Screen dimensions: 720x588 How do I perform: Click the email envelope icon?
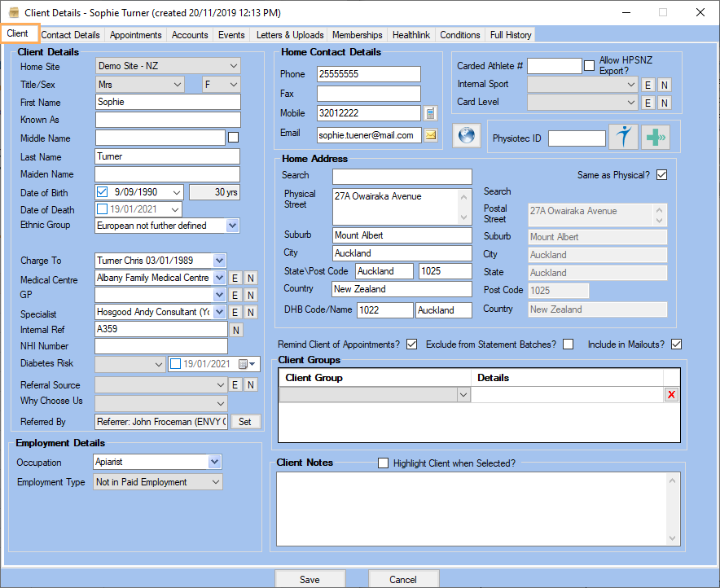tap(431, 135)
